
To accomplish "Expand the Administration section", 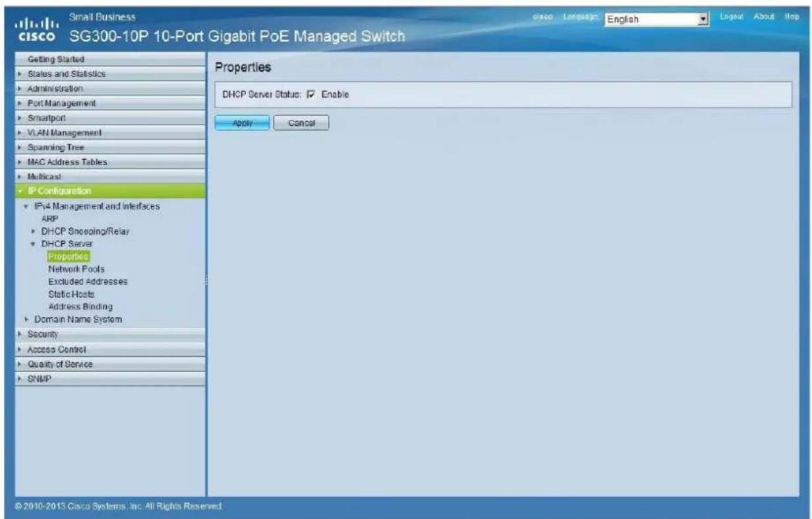I will [x=110, y=88].
